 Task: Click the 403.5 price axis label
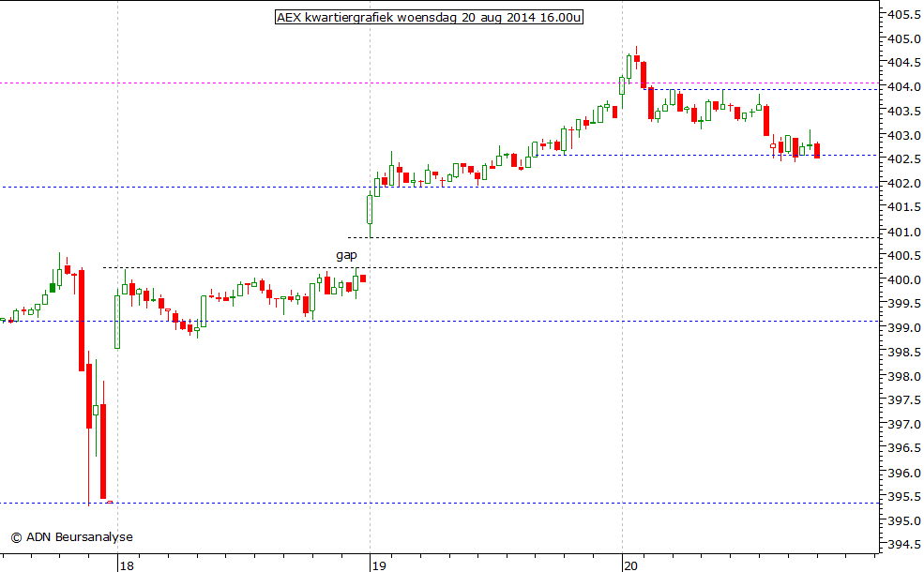[x=903, y=112]
